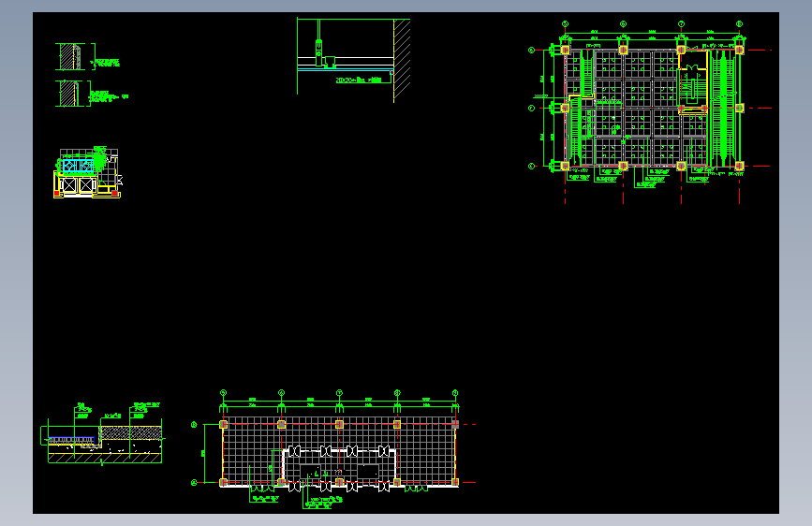Click the upper hatched wall section detail
Image resolution: width=812 pixels, height=526 pixels.
(87, 56)
